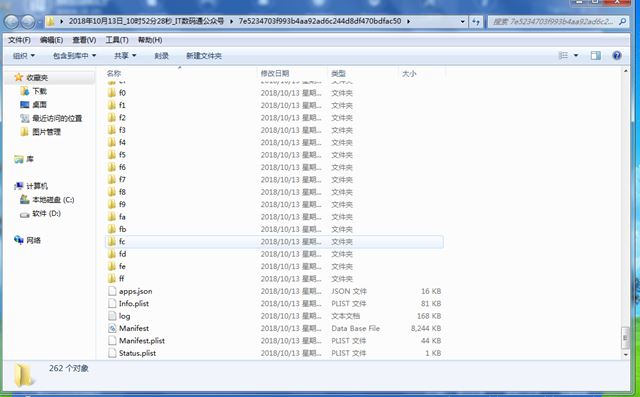This screenshot has height=397, width=640.
Task: Select 库 in the navigation pane
Action: (30, 159)
